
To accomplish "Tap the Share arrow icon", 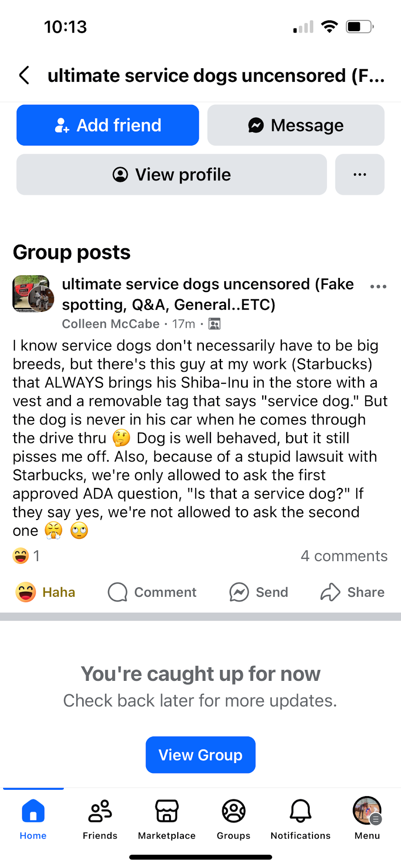I will point(330,592).
